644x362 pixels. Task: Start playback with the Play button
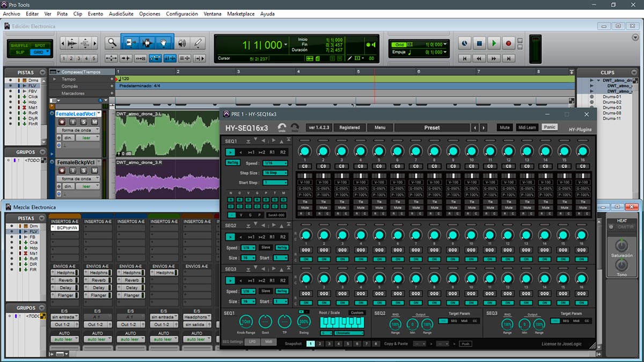point(494,43)
